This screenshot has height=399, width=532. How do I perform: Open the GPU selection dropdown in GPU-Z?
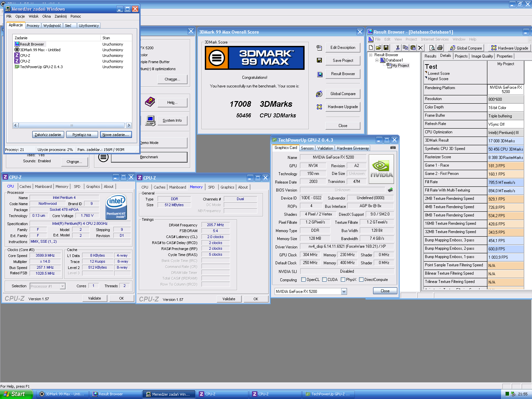coord(344,292)
